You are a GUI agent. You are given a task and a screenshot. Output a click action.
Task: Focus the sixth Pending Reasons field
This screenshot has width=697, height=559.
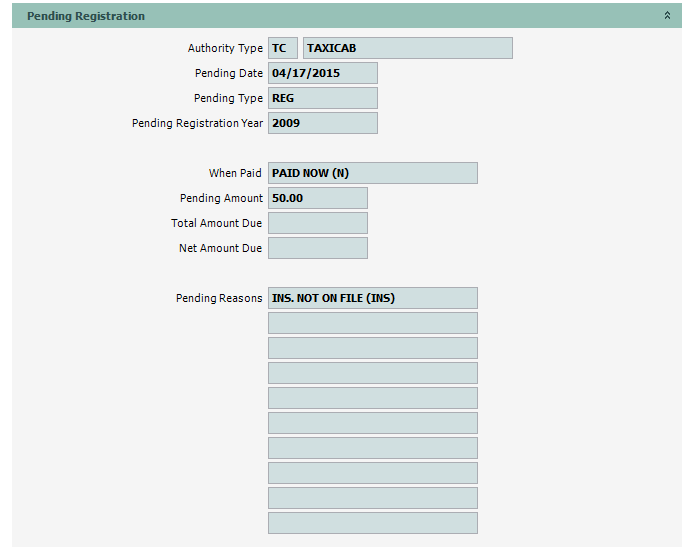click(372, 423)
